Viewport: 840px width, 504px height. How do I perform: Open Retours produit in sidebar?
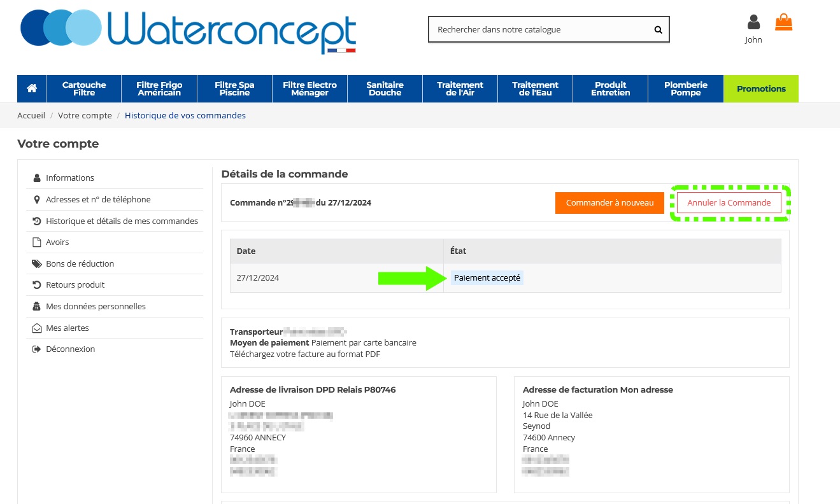point(75,285)
